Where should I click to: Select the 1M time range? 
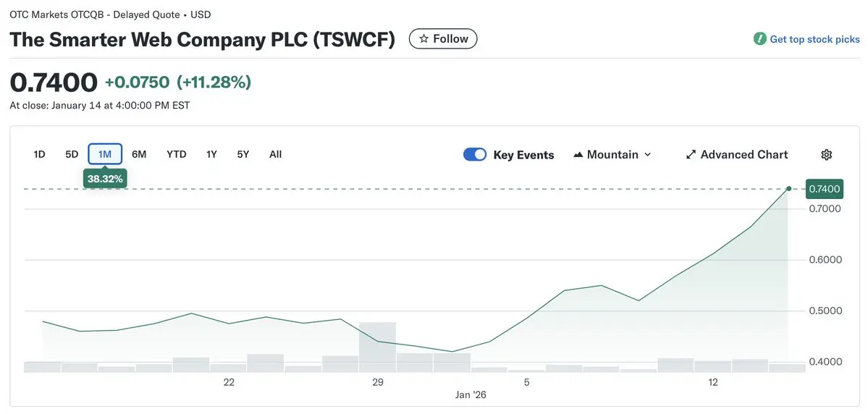click(105, 154)
